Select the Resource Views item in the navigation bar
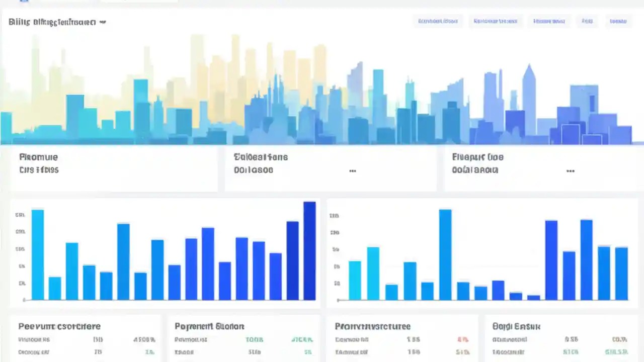Image resolution: width=644 pixels, height=362 pixels. pyautogui.click(x=495, y=21)
